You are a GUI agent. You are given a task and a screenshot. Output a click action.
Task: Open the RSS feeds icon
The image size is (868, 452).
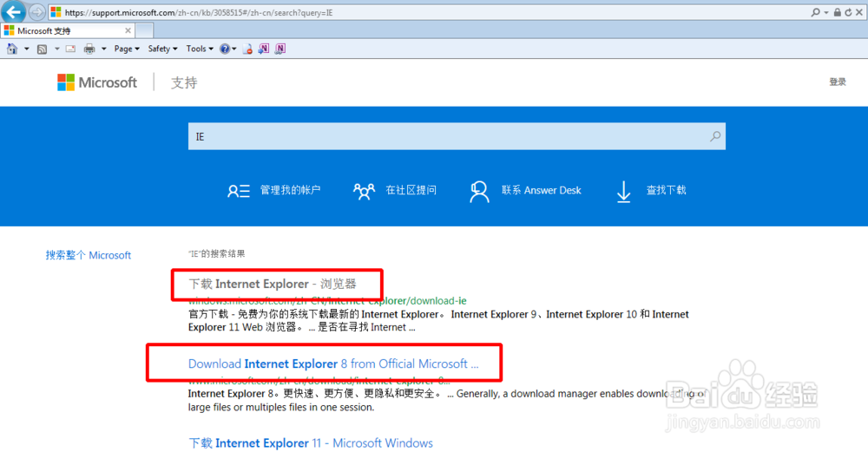click(x=42, y=49)
